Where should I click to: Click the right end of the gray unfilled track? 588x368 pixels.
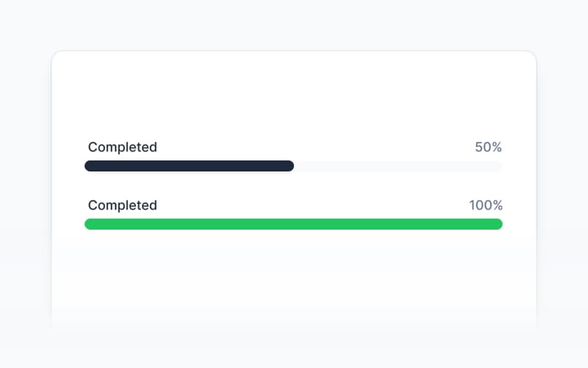coord(498,166)
